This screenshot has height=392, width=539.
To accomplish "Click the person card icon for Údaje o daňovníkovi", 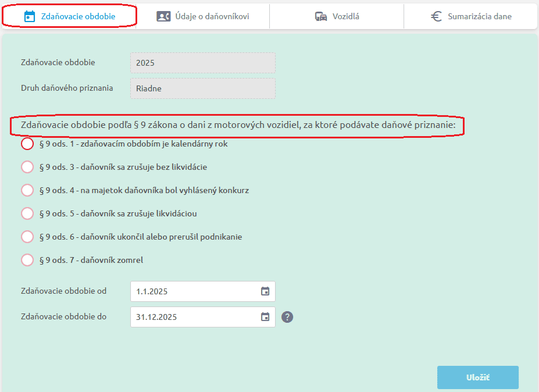I will [x=163, y=16].
